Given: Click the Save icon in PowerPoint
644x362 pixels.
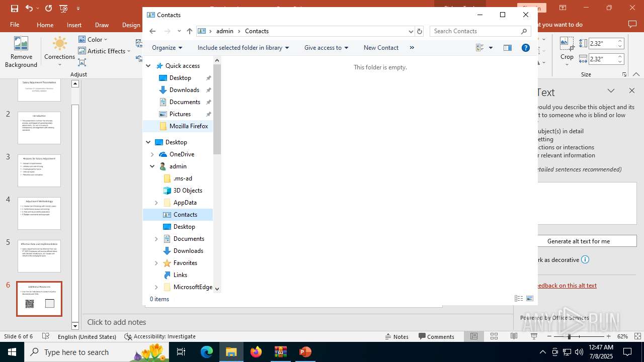Looking at the screenshot, I should 14,8.
